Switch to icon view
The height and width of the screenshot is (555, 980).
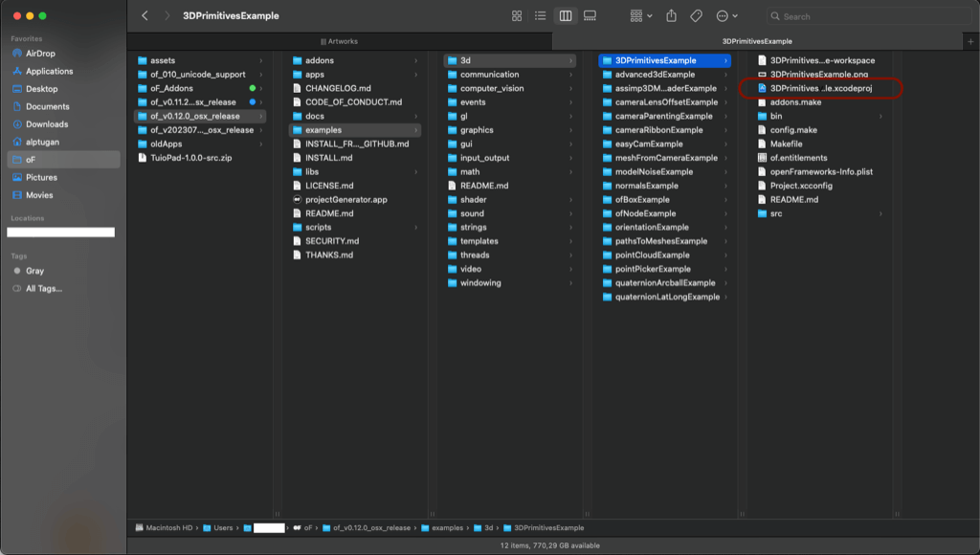(517, 16)
